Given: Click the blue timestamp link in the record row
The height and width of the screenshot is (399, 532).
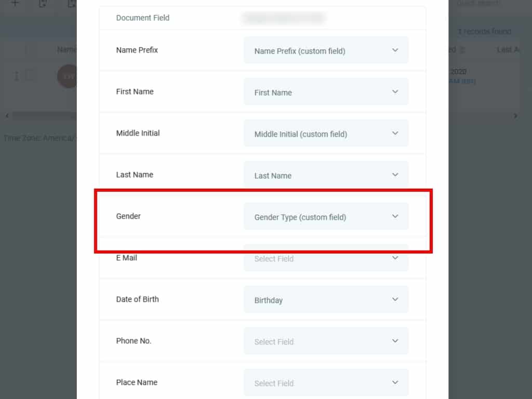Looking at the screenshot, I should point(462,82).
